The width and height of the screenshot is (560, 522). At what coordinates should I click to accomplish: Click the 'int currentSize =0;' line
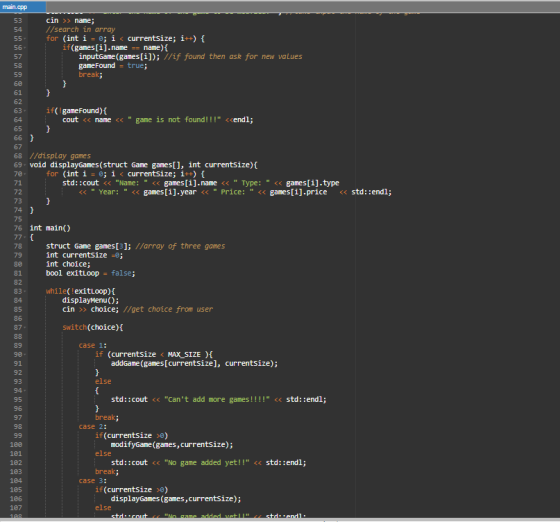point(84,255)
